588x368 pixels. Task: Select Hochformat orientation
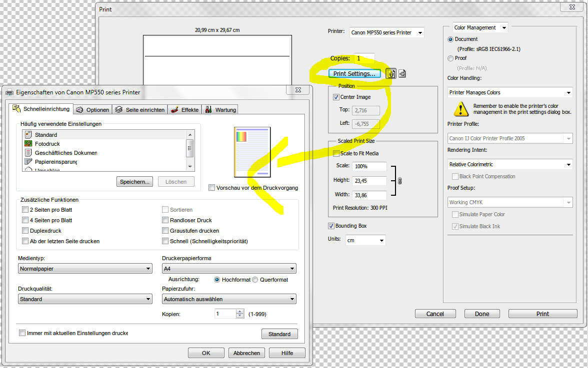(x=217, y=280)
